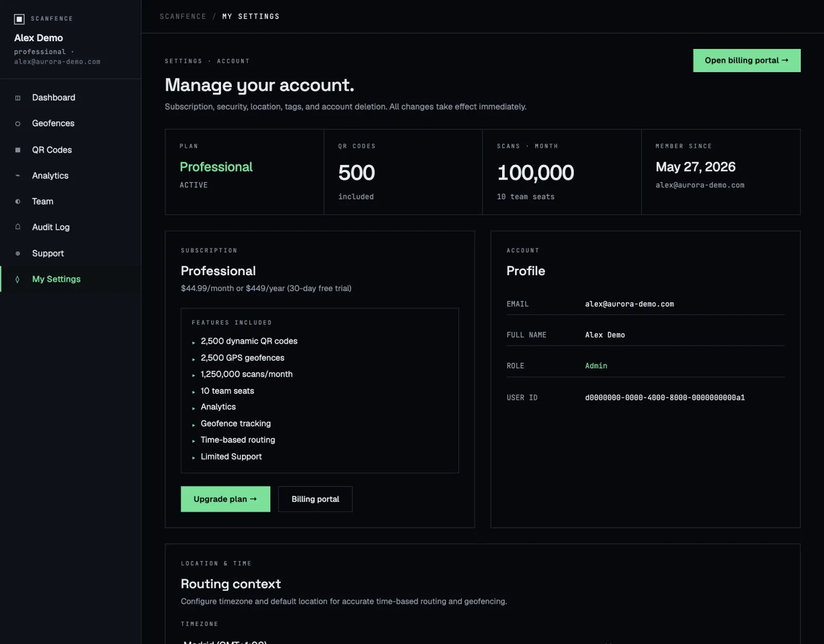Click 'Limited Support' feature line
Image resolution: width=824 pixels, height=644 pixels.
pos(231,456)
